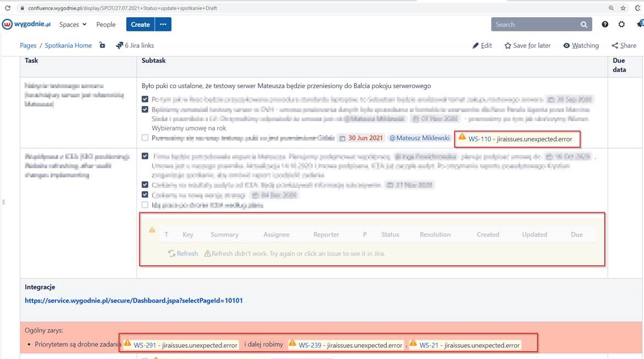Viewport: 644px width, 359px height.
Task: Open the Create more options ellipsis
Action: [163, 24]
